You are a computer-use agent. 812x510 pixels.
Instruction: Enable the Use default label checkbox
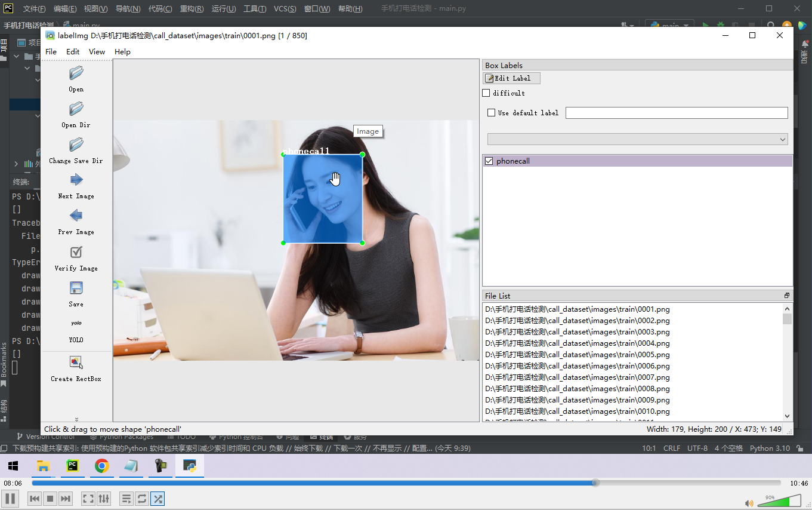coord(492,113)
